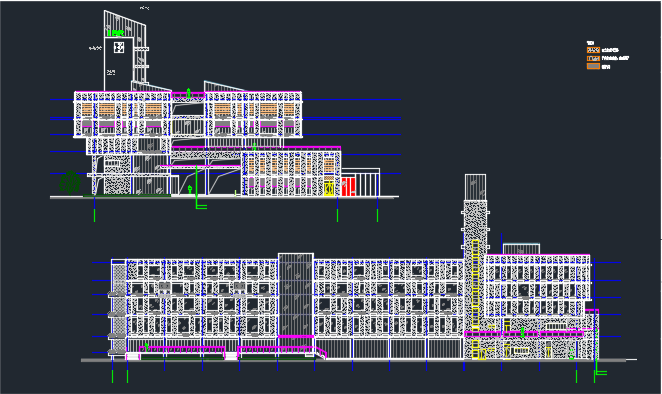
Task: Select the green tree symbol beside upper elevation
Action: click(x=70, y=182)
